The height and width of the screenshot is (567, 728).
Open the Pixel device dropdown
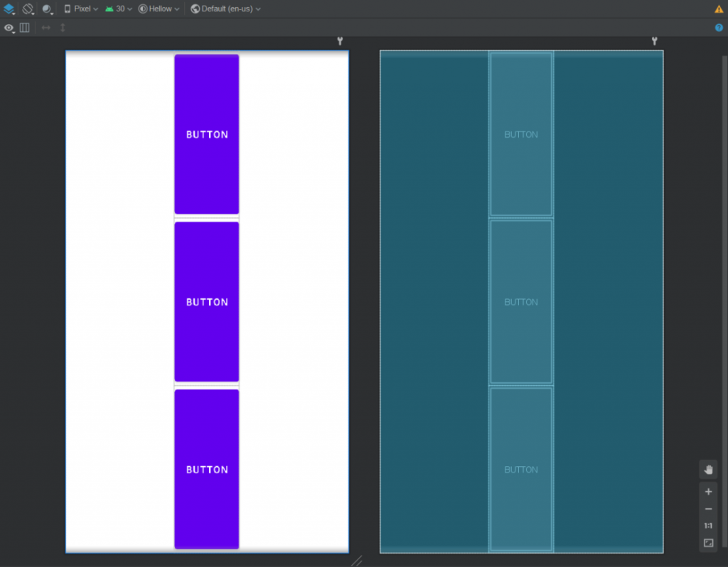(81, 9)
